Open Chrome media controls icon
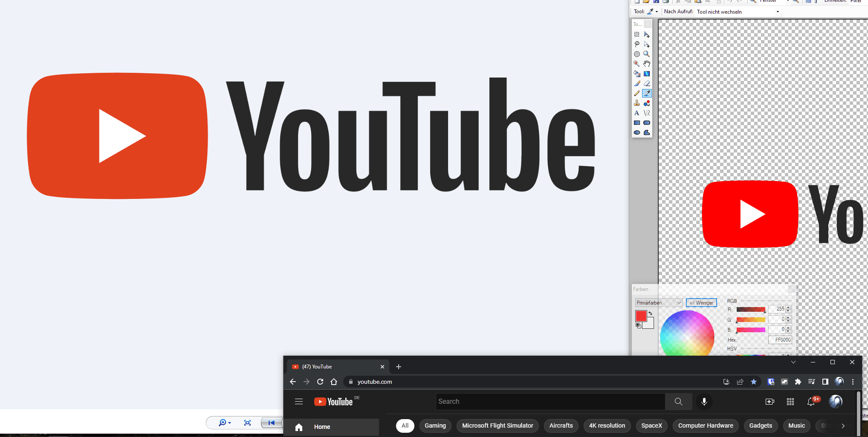The height and width of the screenshot is (437, 868). 812,382
